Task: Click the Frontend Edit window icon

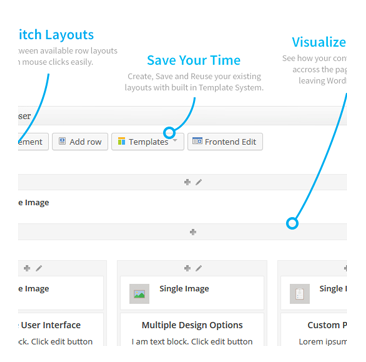Action: [197, 141]
